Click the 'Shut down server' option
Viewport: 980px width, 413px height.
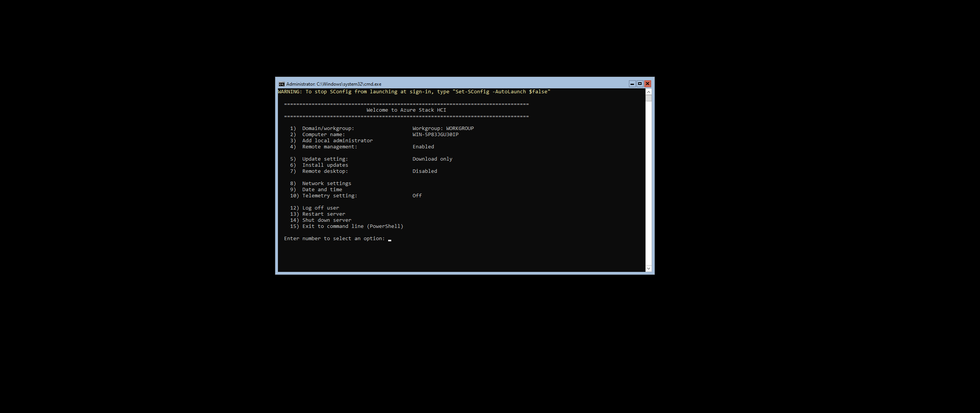[320, 220]
